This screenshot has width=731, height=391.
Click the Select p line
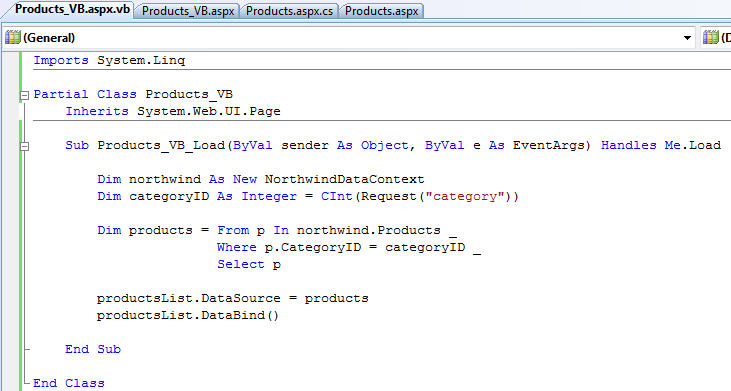(x=249, y=265)
